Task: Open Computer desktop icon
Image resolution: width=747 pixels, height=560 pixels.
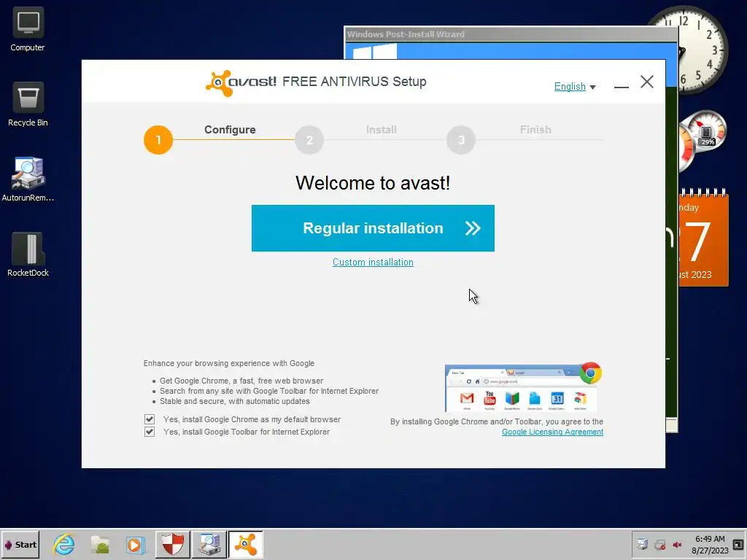Action: 28,29
